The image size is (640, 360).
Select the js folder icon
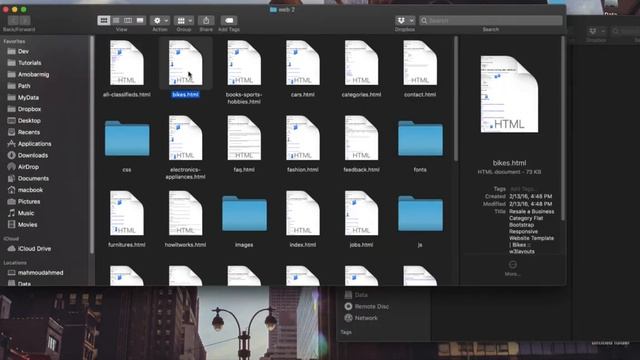(420, 213)
